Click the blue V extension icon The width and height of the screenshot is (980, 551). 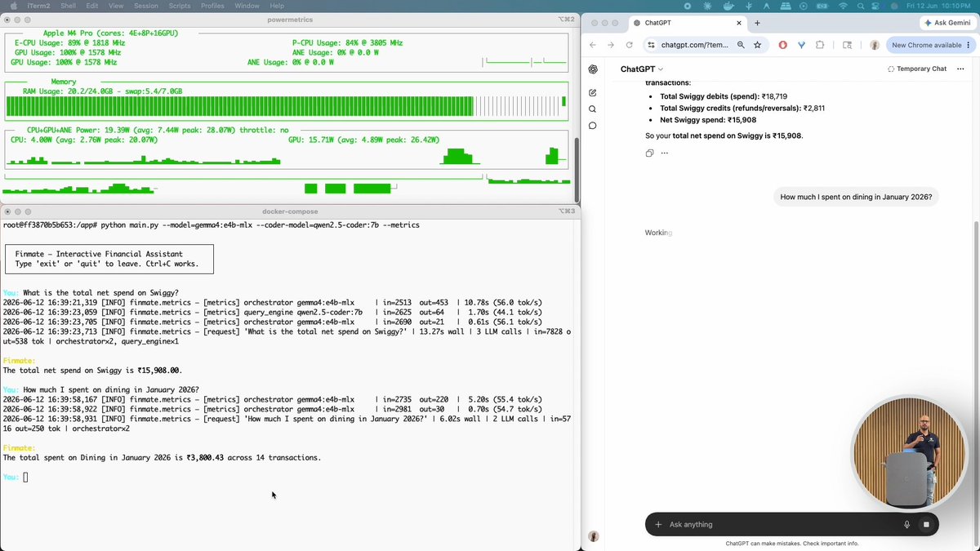click(x=801, y=45)
